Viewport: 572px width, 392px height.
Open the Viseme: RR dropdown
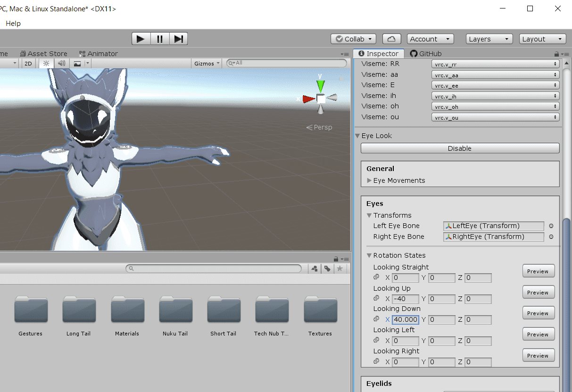point(496,64)
